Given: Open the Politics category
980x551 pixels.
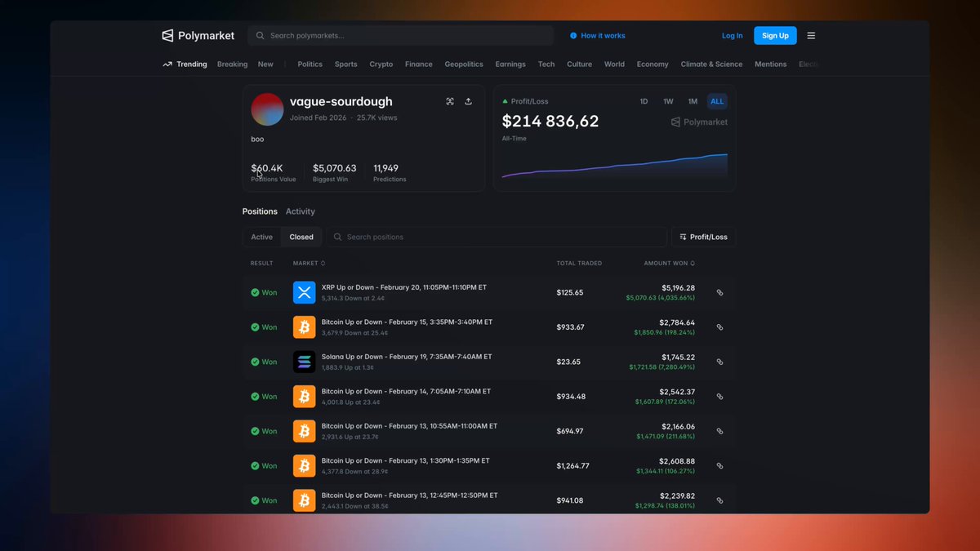Looking at the screenshot, I should (x=310, y=64).
